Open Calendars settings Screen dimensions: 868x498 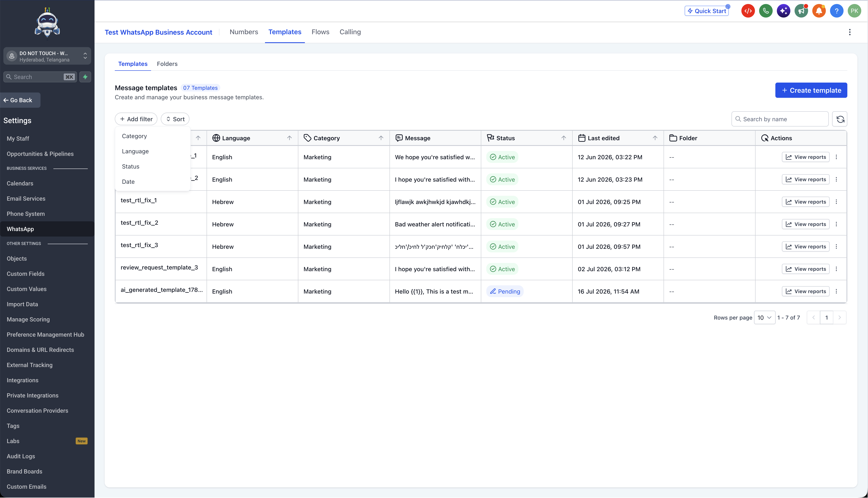[20, 183]
